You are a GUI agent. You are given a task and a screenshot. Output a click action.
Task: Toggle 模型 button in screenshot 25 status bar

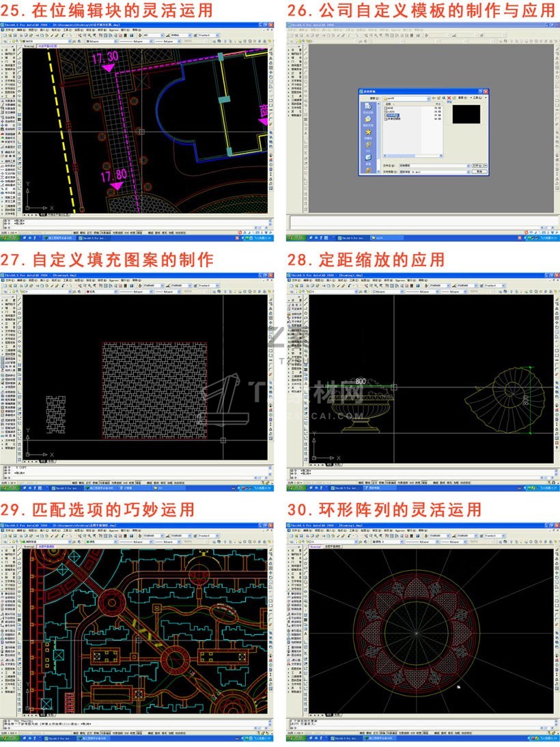(139, 232)
